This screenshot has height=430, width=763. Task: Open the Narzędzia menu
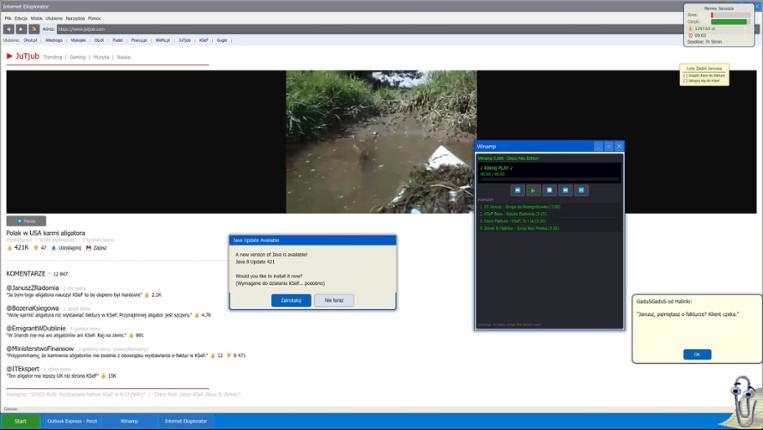(x=75, y=18)
